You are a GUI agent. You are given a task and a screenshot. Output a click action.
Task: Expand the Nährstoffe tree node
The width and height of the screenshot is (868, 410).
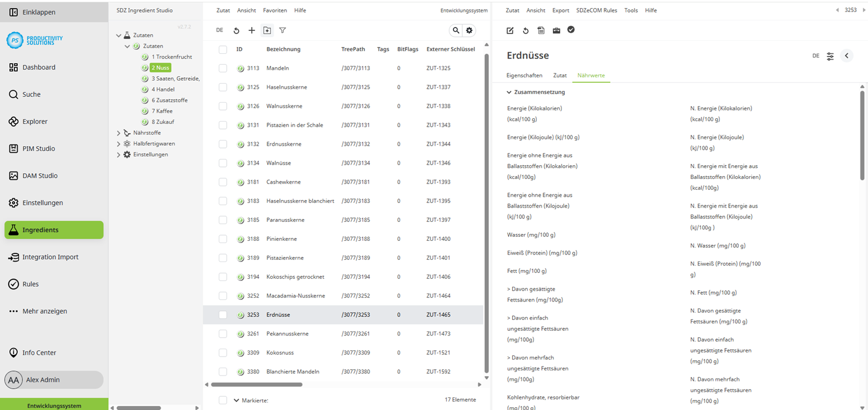pos(118,132)
